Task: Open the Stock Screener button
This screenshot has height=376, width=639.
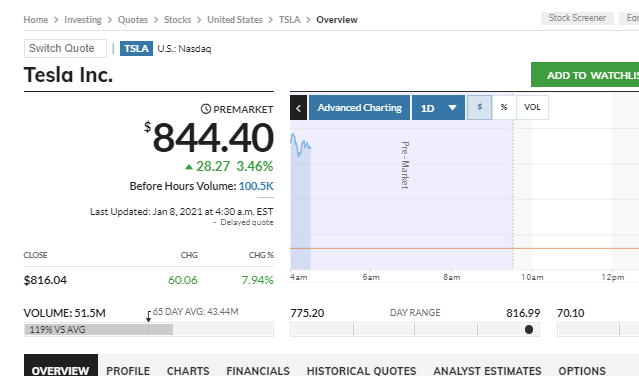Action: pos(577,18)
